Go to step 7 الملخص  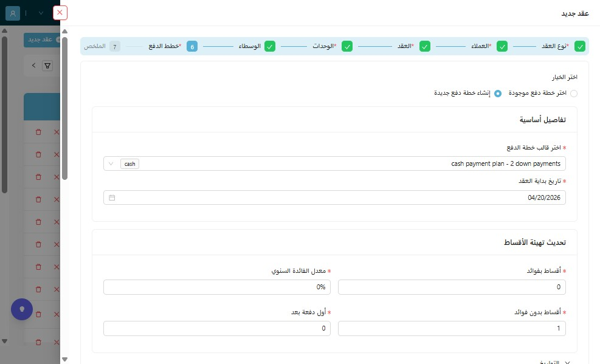coord(102,46)
